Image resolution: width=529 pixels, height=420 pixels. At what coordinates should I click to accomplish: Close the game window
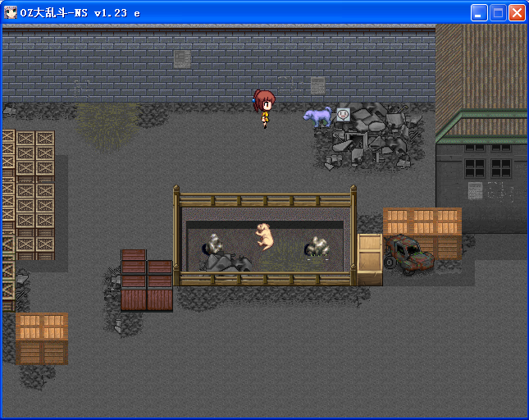click(517, 13)
